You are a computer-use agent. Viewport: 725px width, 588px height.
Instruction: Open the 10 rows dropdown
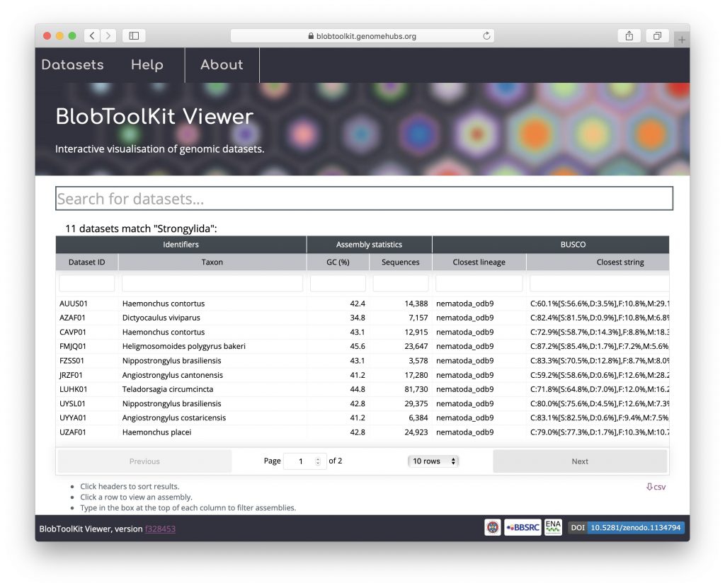[x=433, y=461]
